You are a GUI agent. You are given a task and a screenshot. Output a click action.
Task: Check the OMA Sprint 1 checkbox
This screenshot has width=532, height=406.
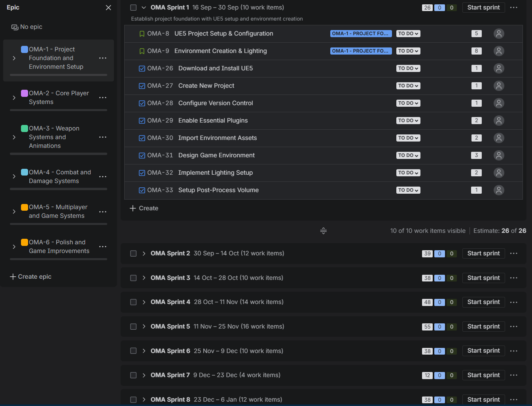click(133, 8)
